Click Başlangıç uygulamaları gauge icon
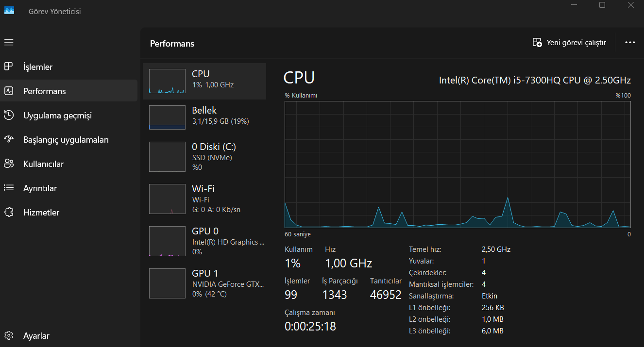644x347 pixels. 9,139
